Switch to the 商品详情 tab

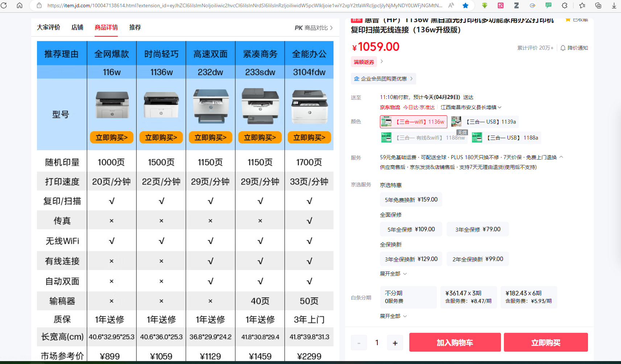point(106,28)
